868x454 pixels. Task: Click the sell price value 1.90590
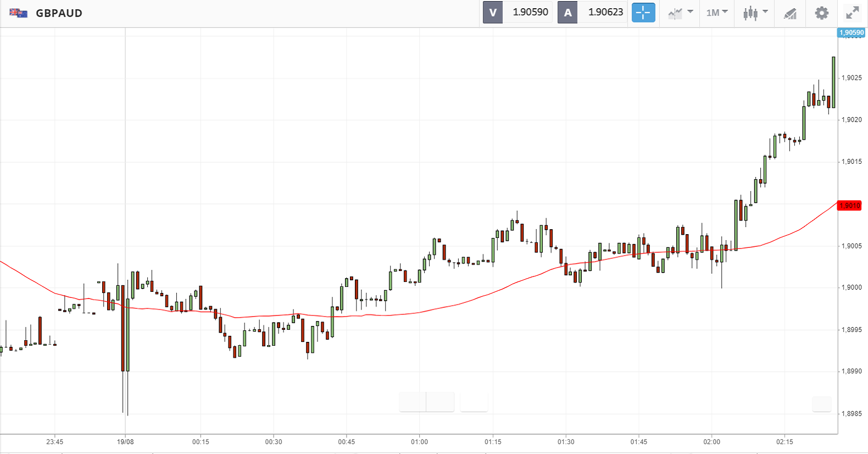pyautogui.click(x=530, y=12)
